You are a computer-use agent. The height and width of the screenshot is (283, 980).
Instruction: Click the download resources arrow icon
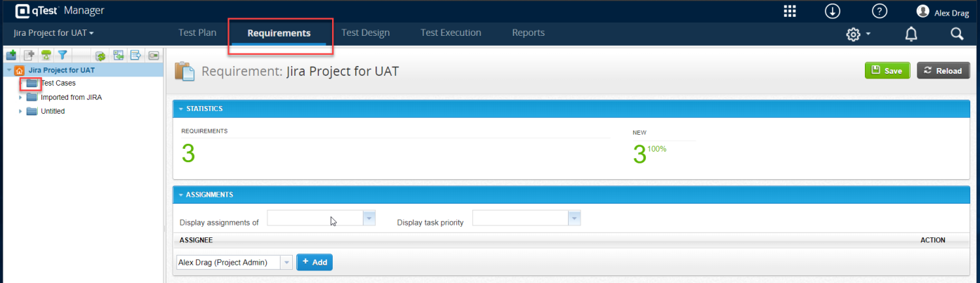[x=833, y=11]
